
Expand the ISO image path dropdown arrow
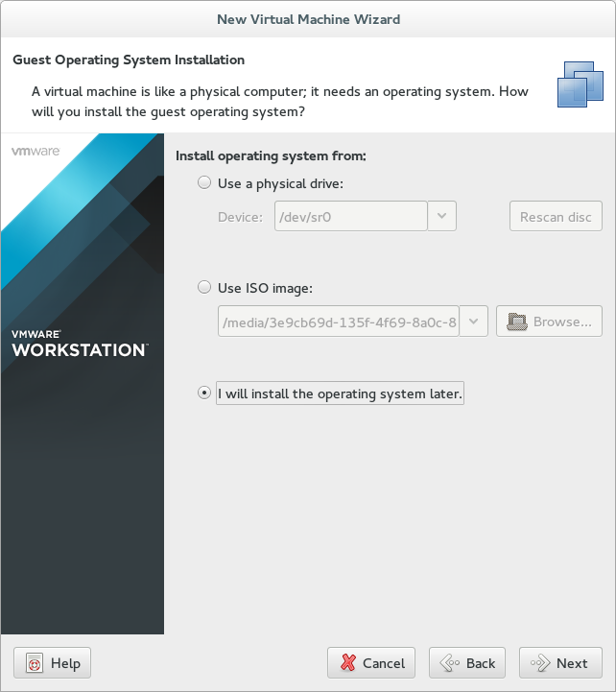pos(473,322)
